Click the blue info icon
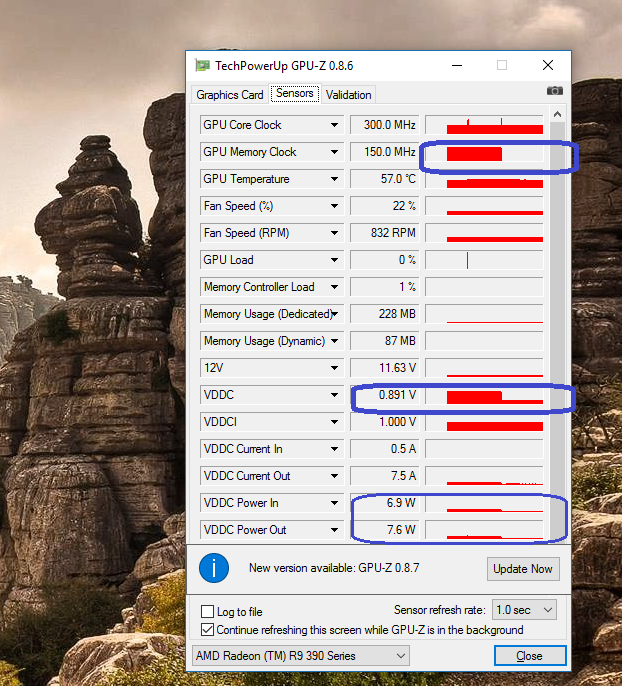Viewport: 622px width, 686px height. (x=214, y=568)
